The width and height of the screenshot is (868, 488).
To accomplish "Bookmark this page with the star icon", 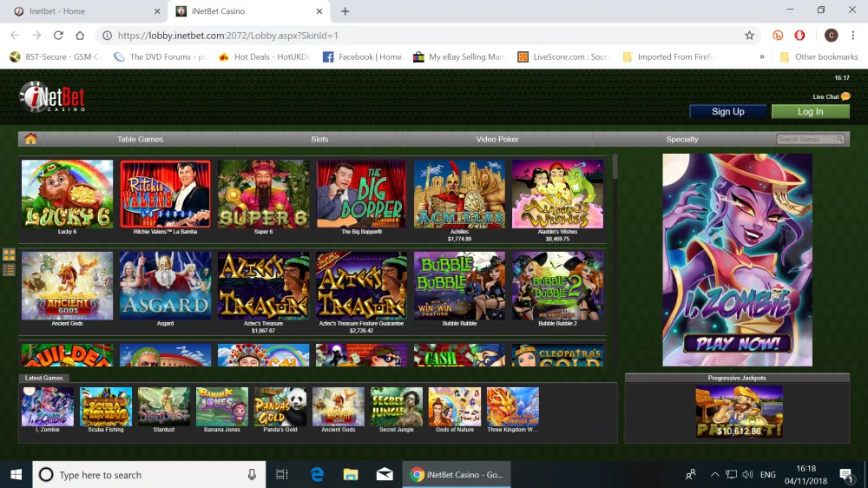I will pyautogui.click(x=749, y=36).
